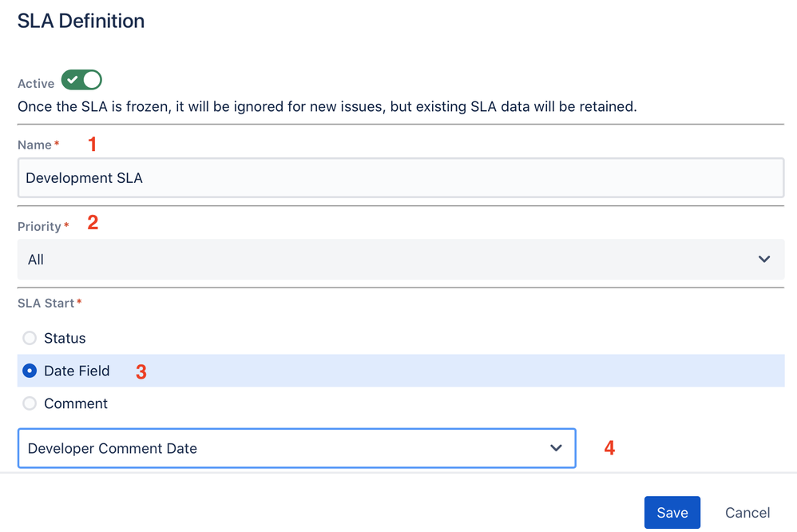Click the chevron icon on the Priority dropdown
The width and height of the screenshot is (797, 532).
pyautogui.click(x=764, y=259)
